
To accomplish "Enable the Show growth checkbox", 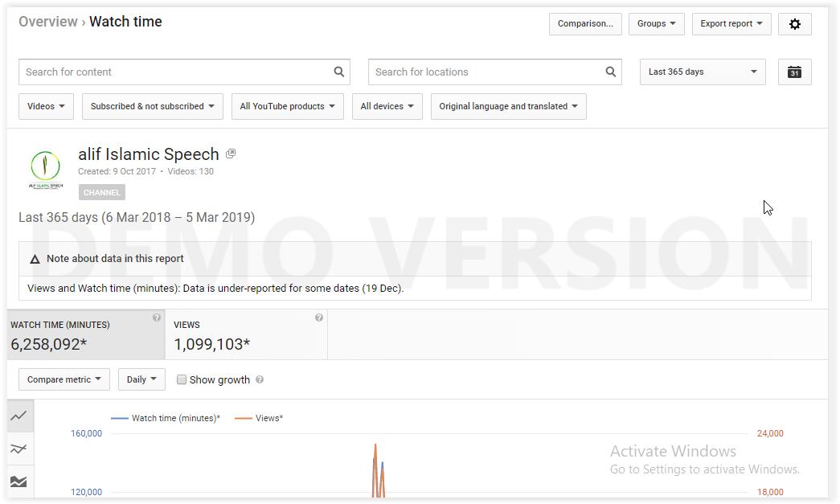I will coord(182,379).
